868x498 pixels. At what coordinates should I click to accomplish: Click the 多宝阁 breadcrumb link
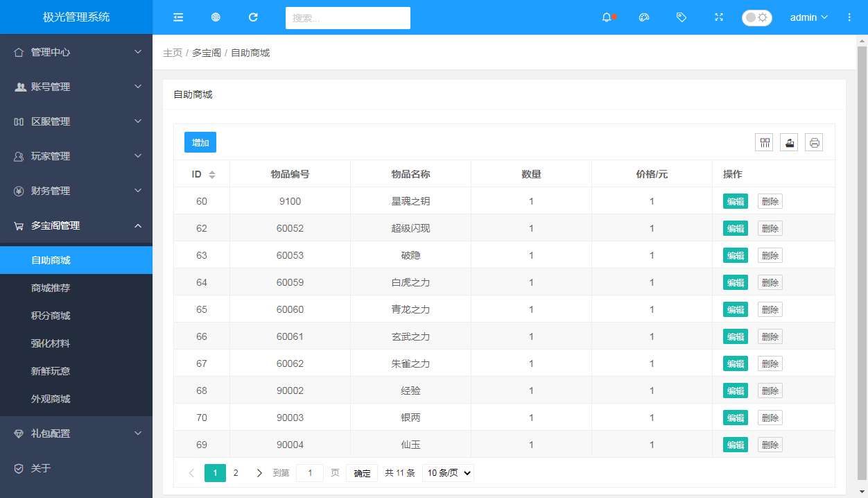(207, 53)
